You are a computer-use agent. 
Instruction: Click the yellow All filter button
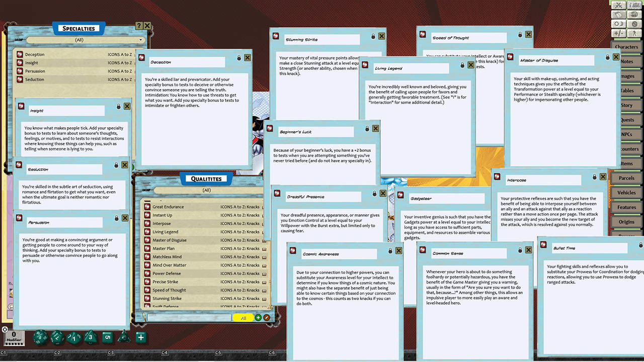244,318
